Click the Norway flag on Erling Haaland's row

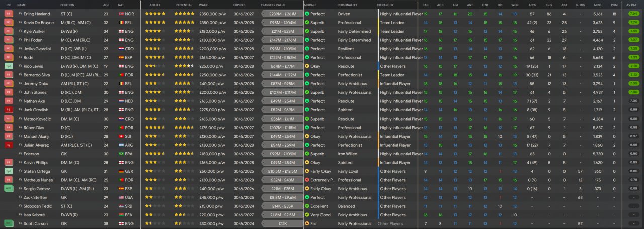tap(121, 14)
